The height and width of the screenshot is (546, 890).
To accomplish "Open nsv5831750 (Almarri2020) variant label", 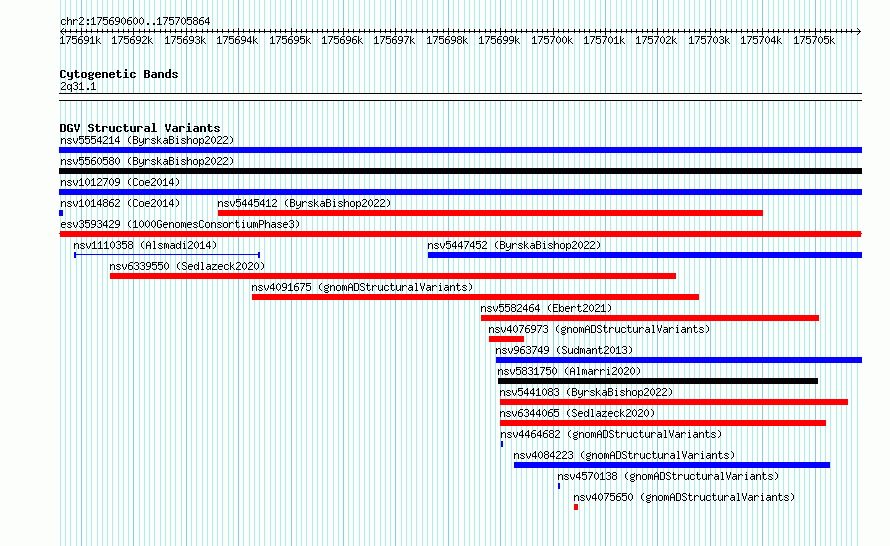I will 569,371.
